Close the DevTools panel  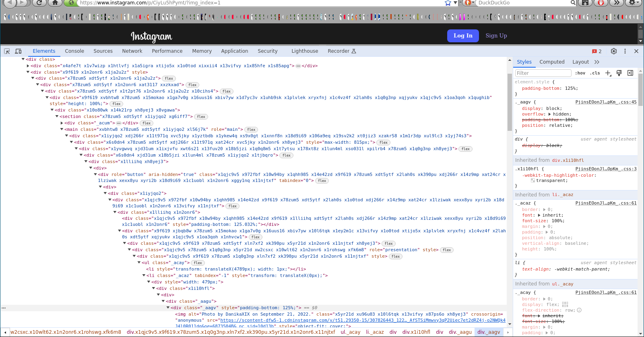[x=636, y=51]
